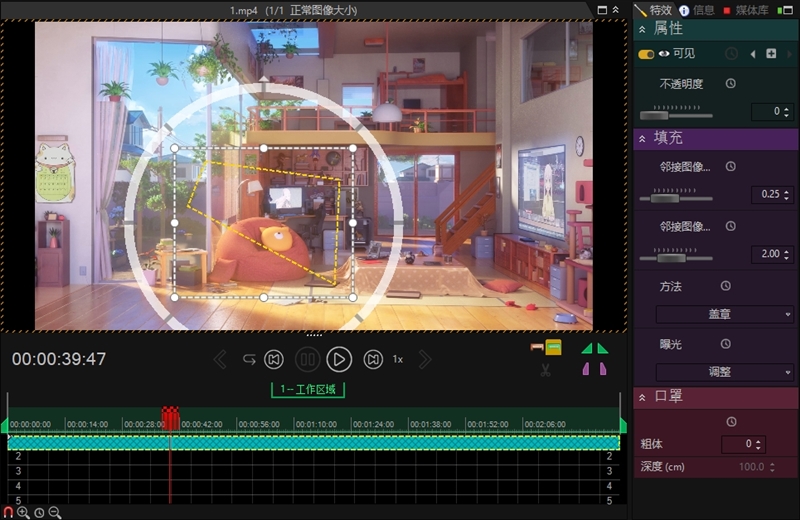Screen dimensions: 800x520
Task: Click the 深度 (cm) value 100.0
Action: click(x=752, y=466)
